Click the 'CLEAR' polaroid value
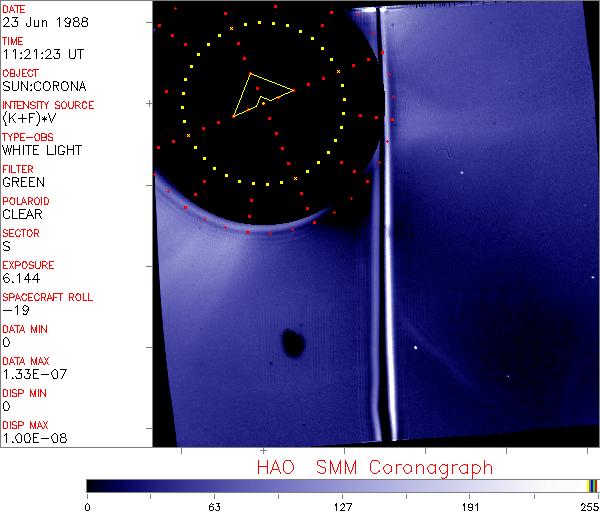Viewport: 600px width, 512px height. coord(22,214)
